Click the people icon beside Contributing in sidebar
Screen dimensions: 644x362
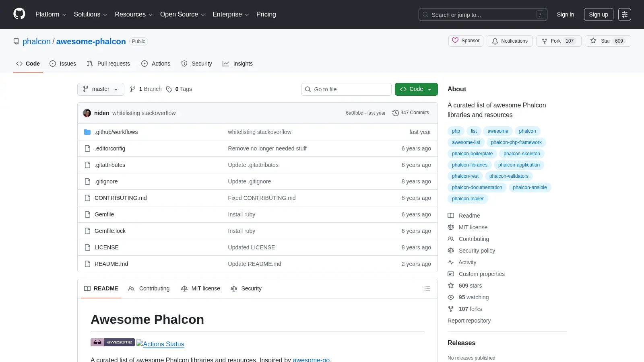click(451, 239)
